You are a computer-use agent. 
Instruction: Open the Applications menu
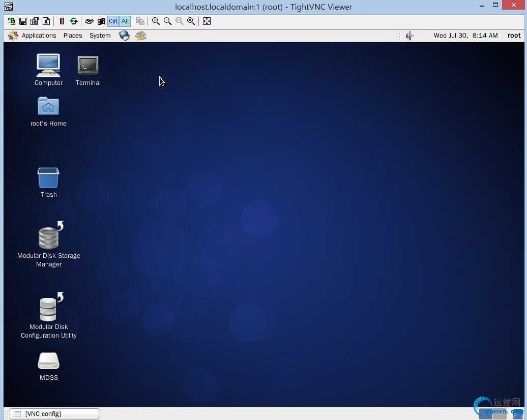tap(39, 35)
